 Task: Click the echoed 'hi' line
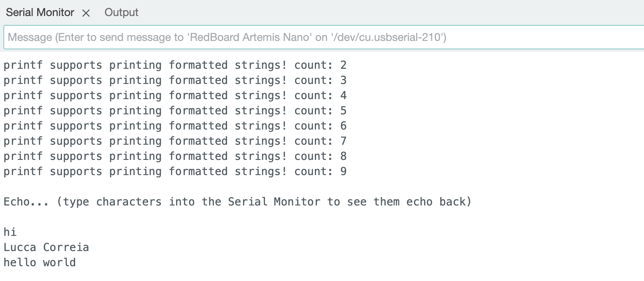[x=10, y=232]
